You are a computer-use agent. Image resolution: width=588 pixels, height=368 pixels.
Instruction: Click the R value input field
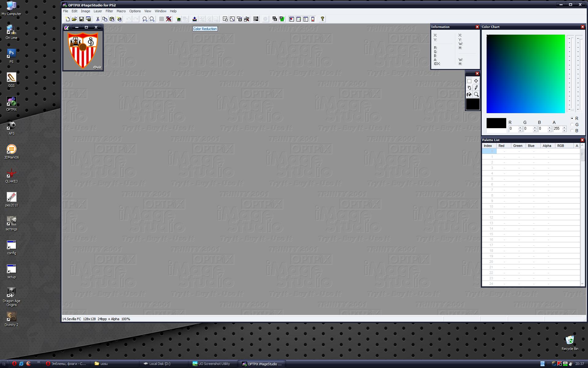(513, 129)
